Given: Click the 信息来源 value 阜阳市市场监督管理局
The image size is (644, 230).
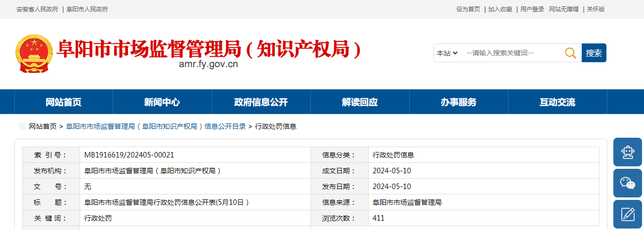Looking at the screenshot, I should click(407, 202).
